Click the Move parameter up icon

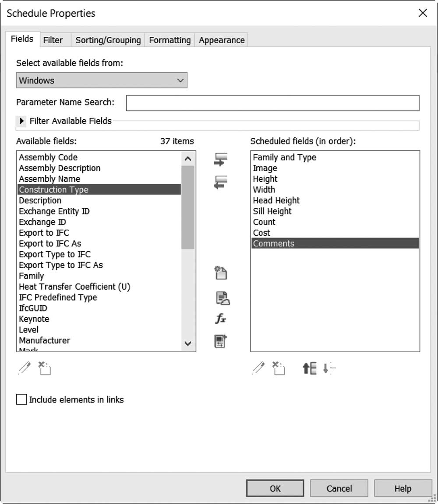click(x=310, y=368)
